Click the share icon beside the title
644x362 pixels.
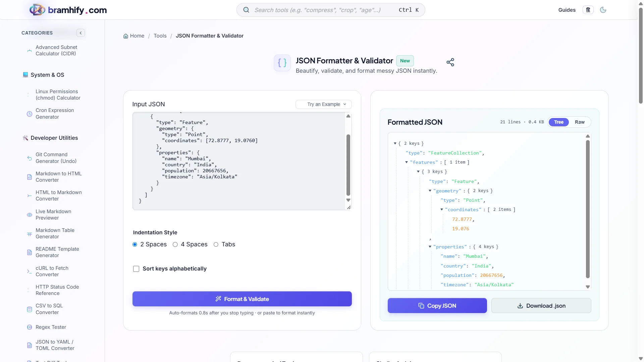[450, 62]
